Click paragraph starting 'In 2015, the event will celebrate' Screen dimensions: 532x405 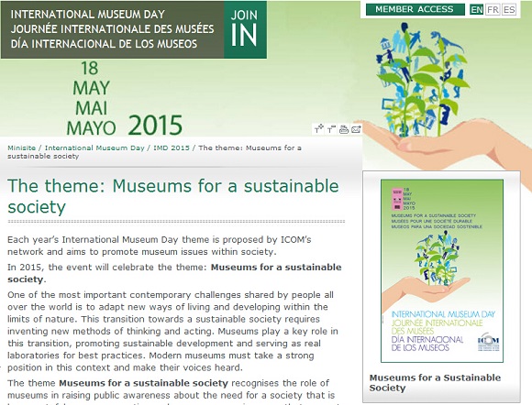coord(174,273)
